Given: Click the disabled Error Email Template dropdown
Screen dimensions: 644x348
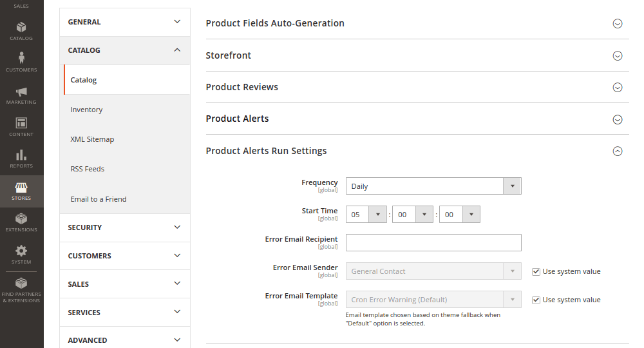Looking at the screenshot, I should click(x=433, y=300).
